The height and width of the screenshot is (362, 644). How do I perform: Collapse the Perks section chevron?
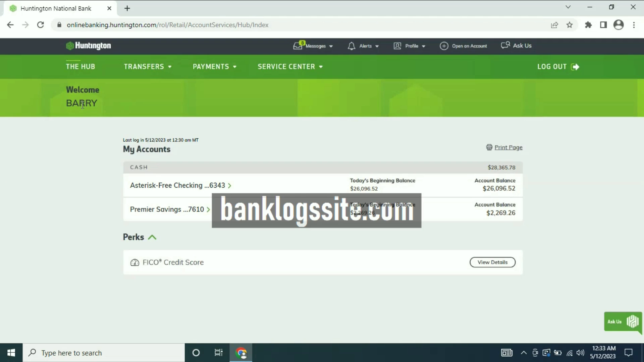coord(153,237)
